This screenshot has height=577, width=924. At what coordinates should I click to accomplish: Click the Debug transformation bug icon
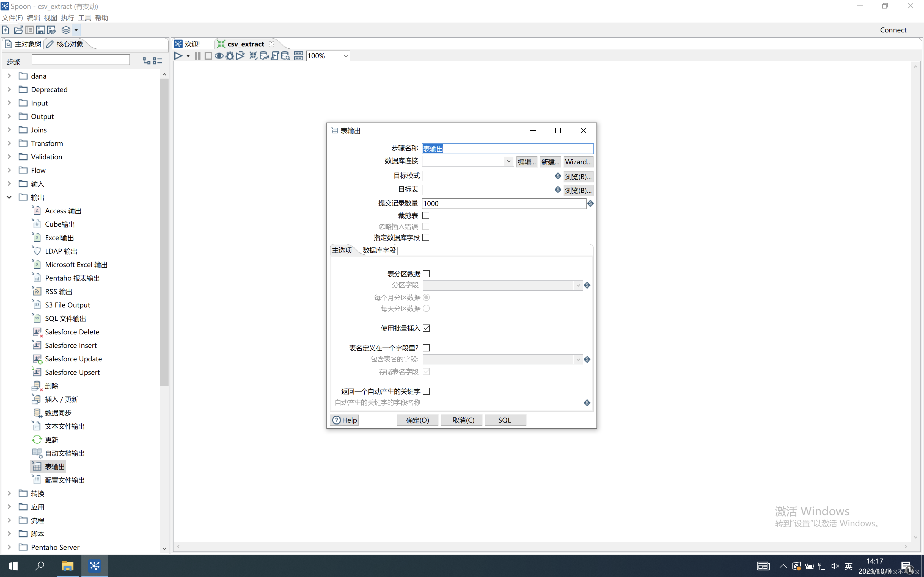tap(229, 56)
